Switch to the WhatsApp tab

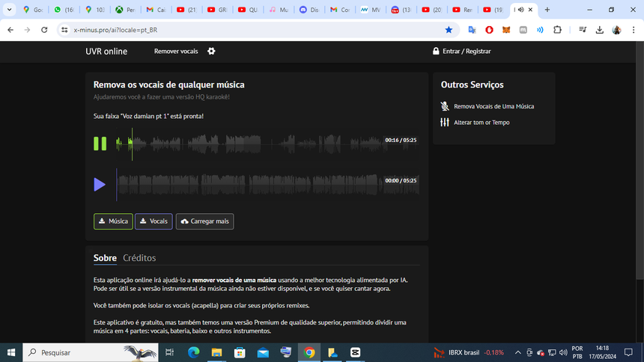coord(65,10)
